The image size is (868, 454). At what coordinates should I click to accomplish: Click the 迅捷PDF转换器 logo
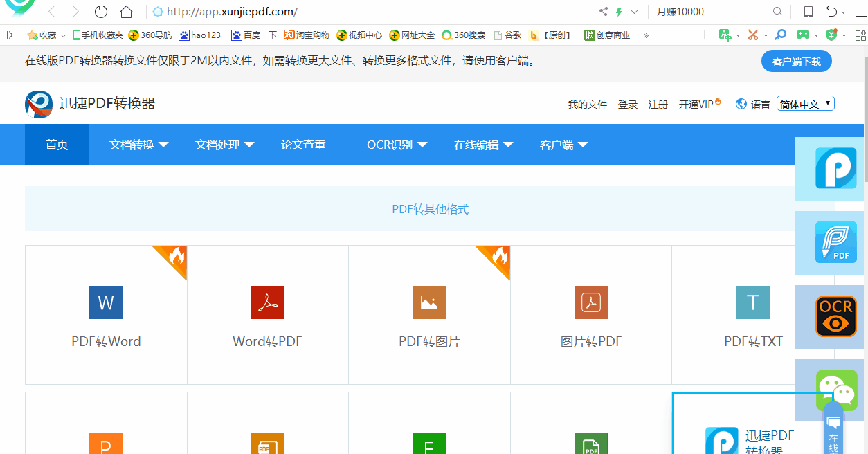click(x=91, y=104)
